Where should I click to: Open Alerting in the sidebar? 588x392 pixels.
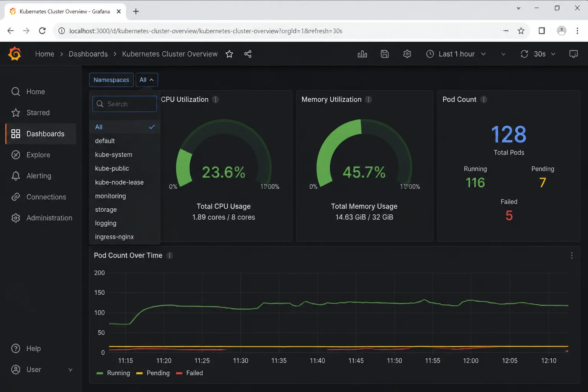tap(41, 176)
